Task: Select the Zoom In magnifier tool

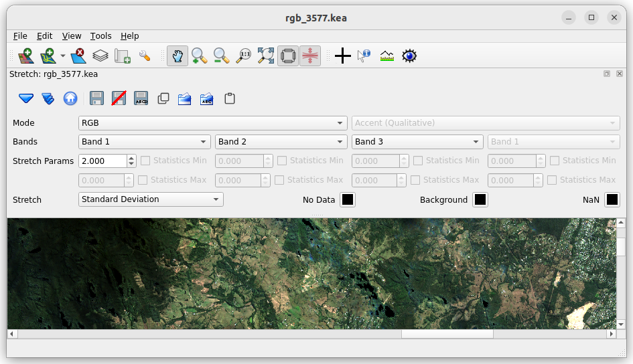Action: click(199, 56)
